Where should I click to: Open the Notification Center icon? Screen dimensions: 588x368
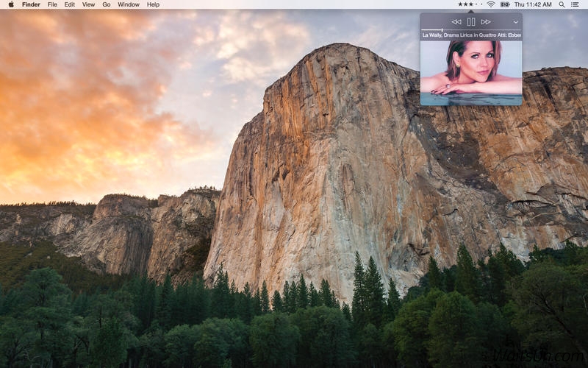575,4
